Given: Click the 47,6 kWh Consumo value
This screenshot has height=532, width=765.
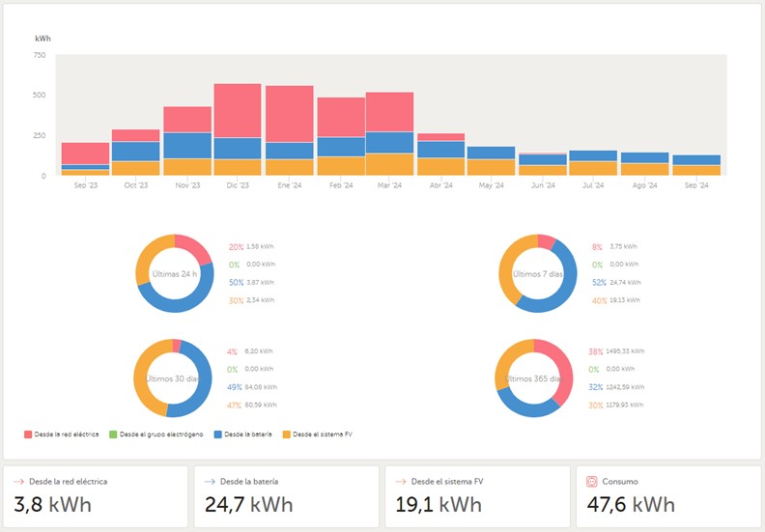Looking at the screenshot, I should tap(631, 504).
